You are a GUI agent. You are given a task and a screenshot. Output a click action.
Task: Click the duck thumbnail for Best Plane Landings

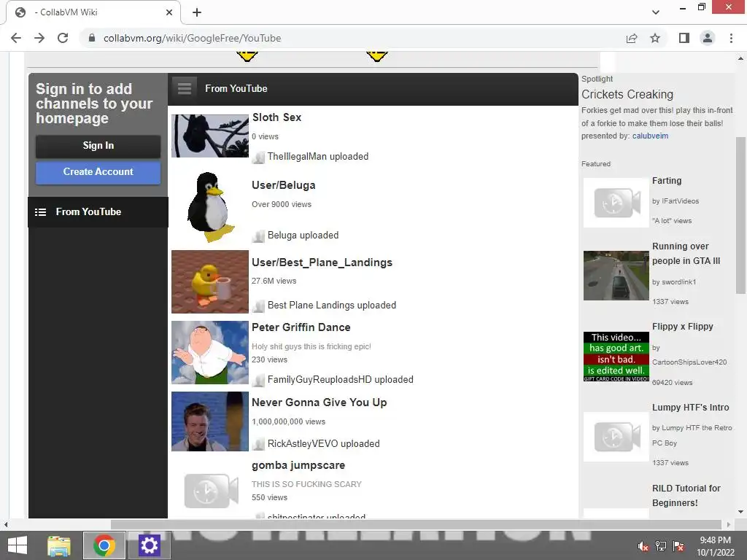click(x=210, y=282)
